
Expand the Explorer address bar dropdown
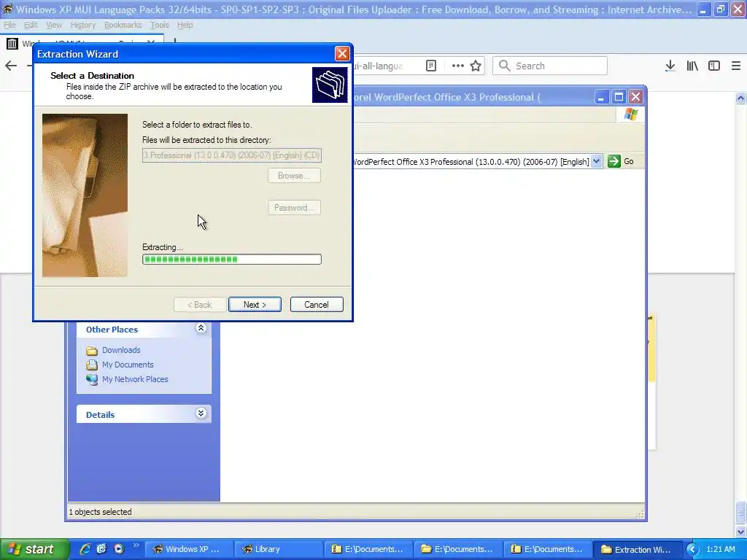click(597, 161)
